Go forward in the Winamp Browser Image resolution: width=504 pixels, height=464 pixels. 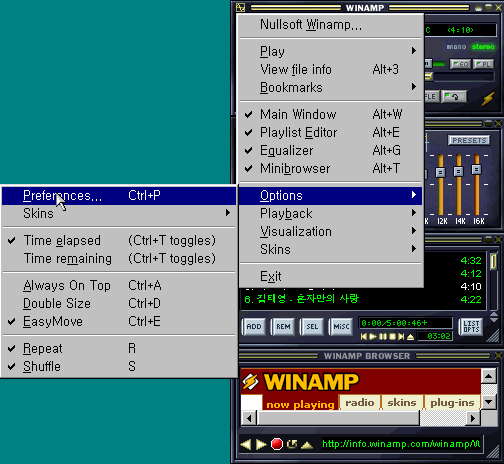click(261, 444)
